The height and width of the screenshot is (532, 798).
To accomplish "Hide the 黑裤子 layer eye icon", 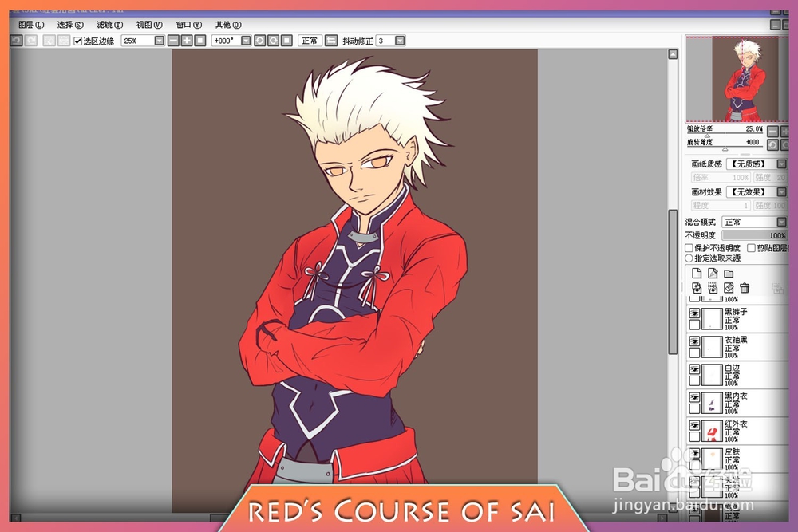I will coord(694,313).
